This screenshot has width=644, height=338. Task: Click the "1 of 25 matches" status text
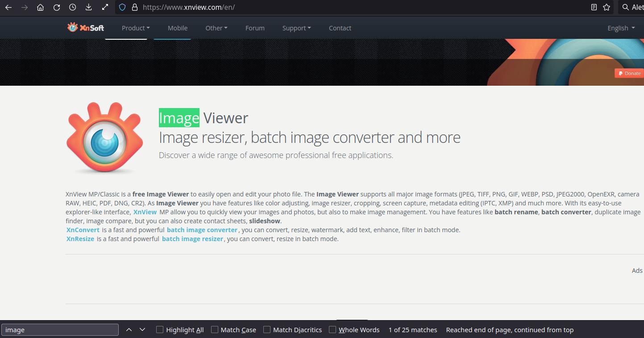coord(413,330)
